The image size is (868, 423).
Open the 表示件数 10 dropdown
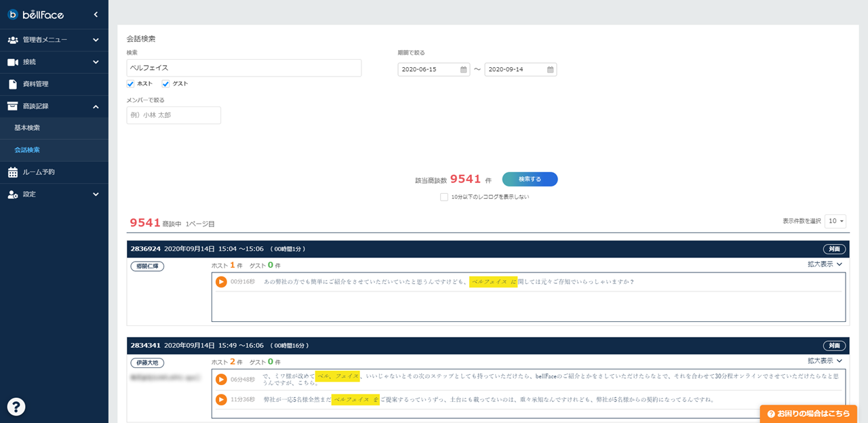(x=835, y=221)
